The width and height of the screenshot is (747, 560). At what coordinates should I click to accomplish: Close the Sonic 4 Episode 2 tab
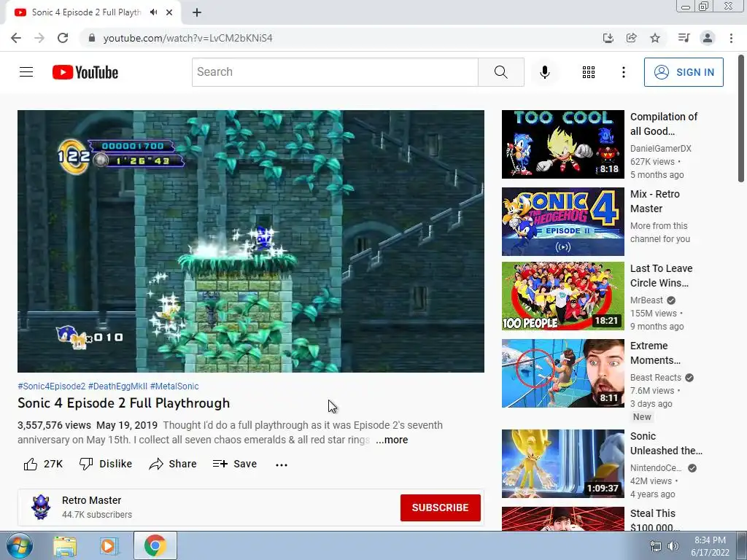[x=169, y=12]
